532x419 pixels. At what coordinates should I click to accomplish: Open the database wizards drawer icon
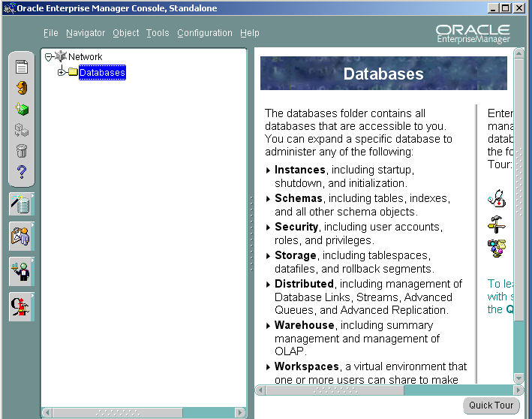tap(21, 204)
